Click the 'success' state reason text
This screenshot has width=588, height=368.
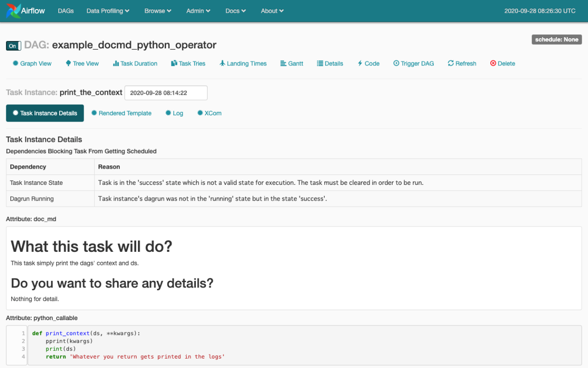click(261, 183)
